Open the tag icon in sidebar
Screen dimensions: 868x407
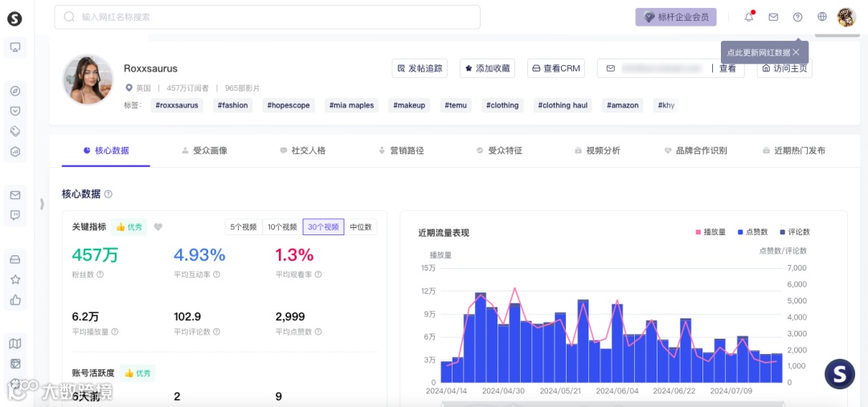15,131
